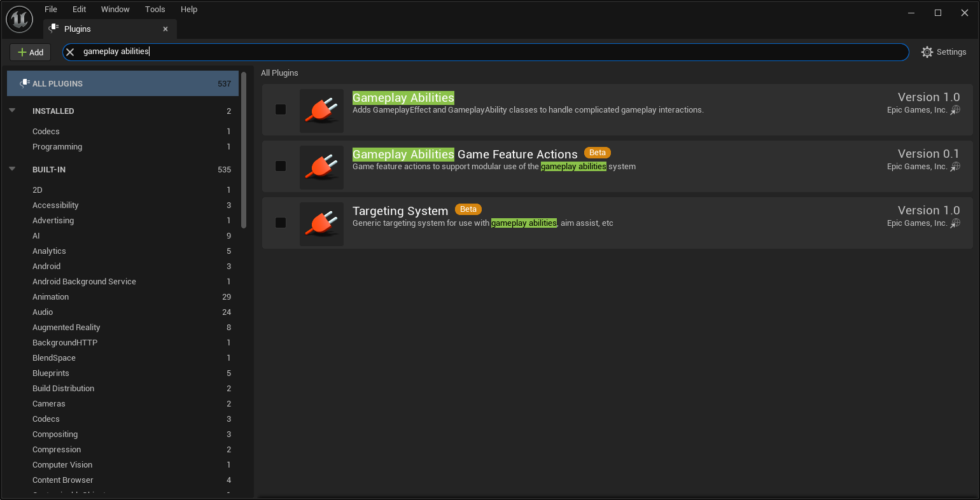Select the Animation category

pyautogui.click(x=123, y=296)
